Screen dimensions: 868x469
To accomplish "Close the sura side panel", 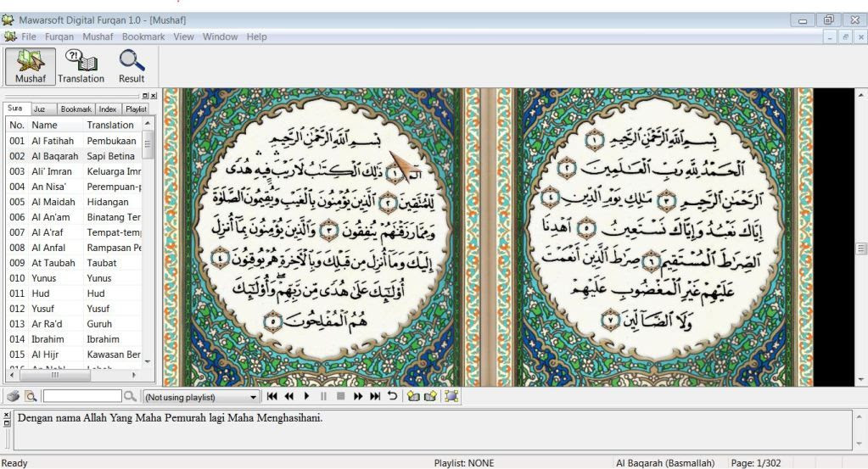I will (x=154, y=96).
